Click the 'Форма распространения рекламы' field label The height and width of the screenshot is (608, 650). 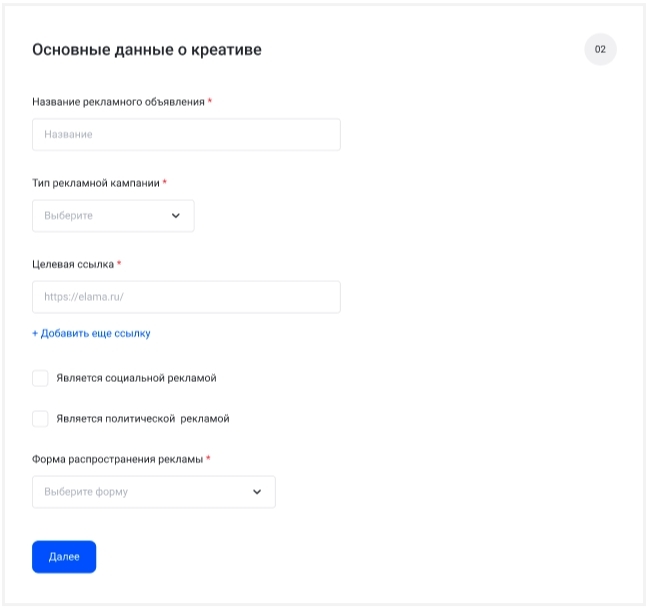click(x=118, y=459)
